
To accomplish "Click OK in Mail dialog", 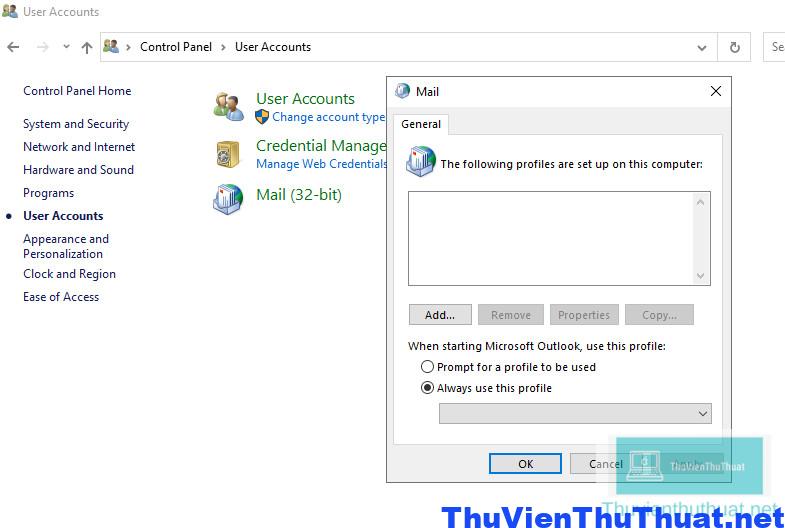I will point(525,463).
